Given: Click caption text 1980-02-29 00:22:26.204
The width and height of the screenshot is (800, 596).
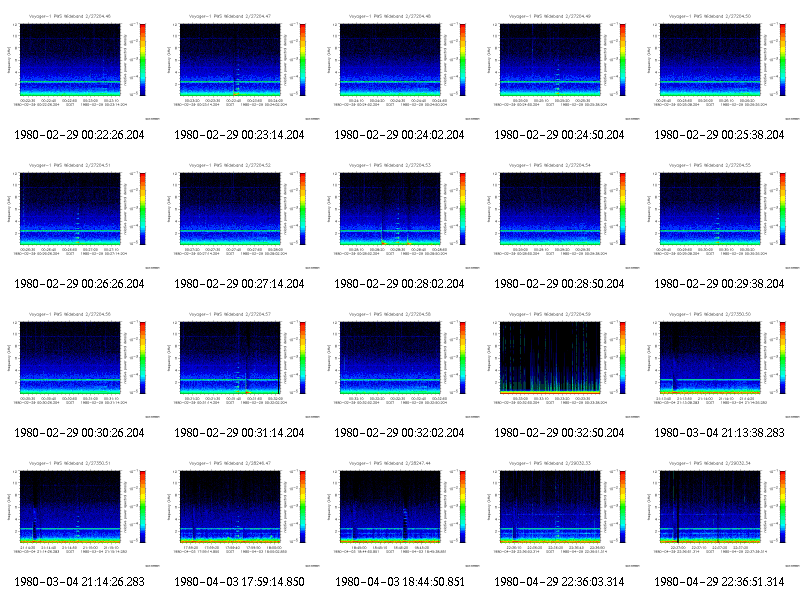Looking at the screenshot, I should coord(79,135).
